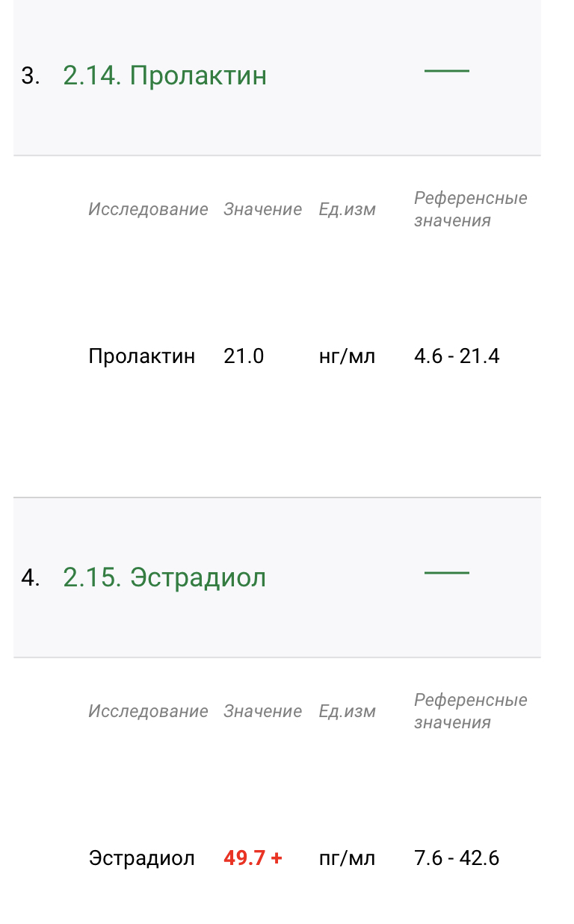Click Значение column header in Эстрадиол table

262,711
